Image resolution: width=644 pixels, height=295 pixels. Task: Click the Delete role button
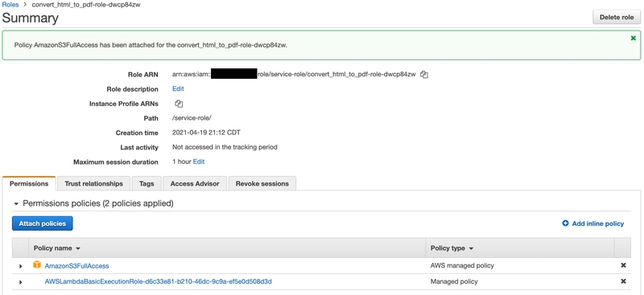coord(617,17)
